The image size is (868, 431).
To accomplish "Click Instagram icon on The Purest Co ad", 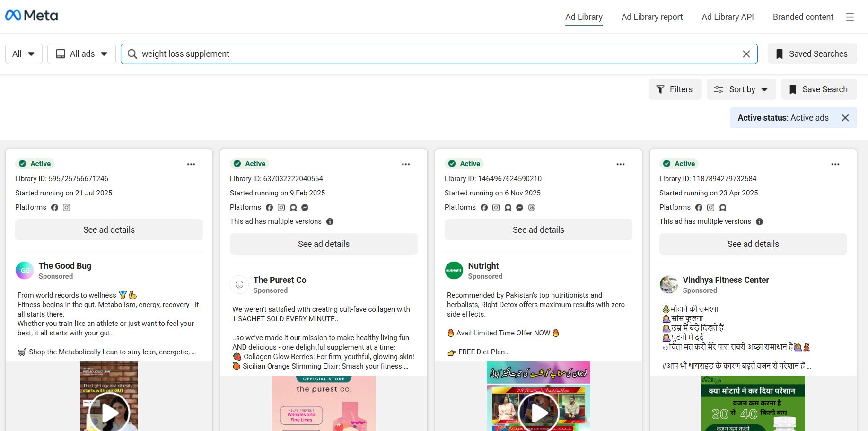I will point(281,207).
